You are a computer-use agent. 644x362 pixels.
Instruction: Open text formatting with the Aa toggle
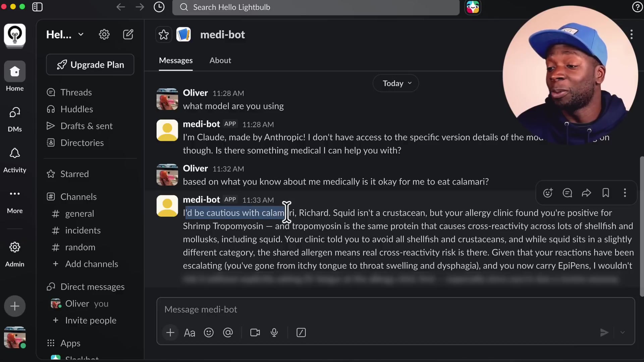[x=189, y=332]
